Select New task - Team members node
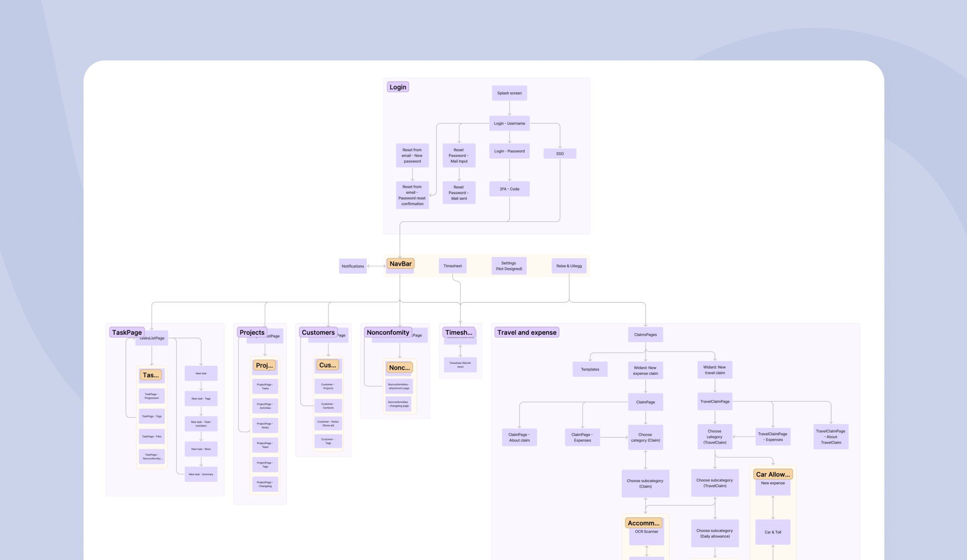This screenshot has width=967, height=560. click(x=201, y=424)
